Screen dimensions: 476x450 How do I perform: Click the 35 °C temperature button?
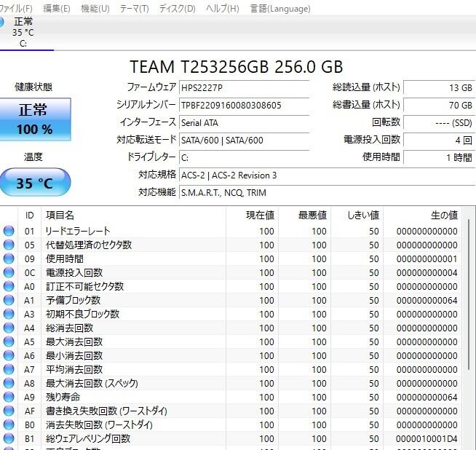35,183
